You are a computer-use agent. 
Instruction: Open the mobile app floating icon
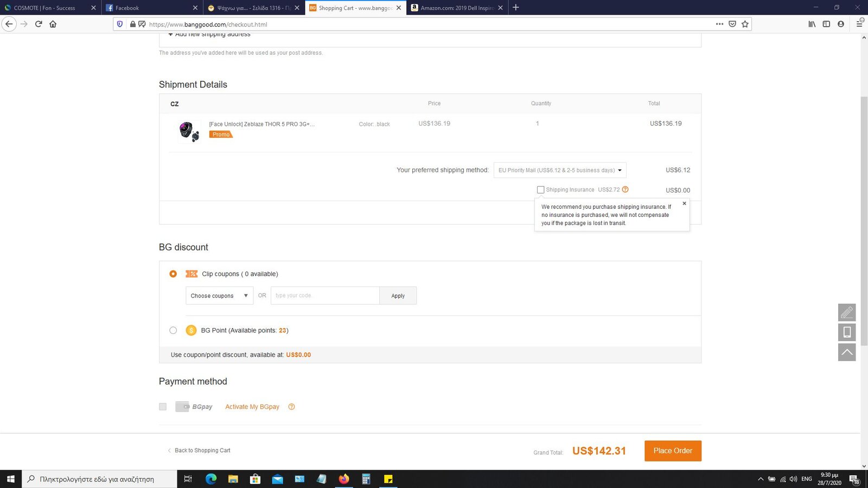(847, 332)
